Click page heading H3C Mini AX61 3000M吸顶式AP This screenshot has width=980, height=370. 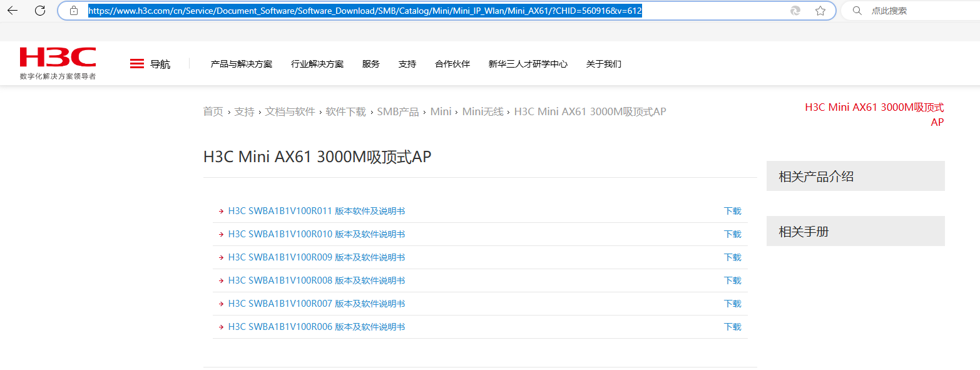pyautogui.click(x=317, y=157)
